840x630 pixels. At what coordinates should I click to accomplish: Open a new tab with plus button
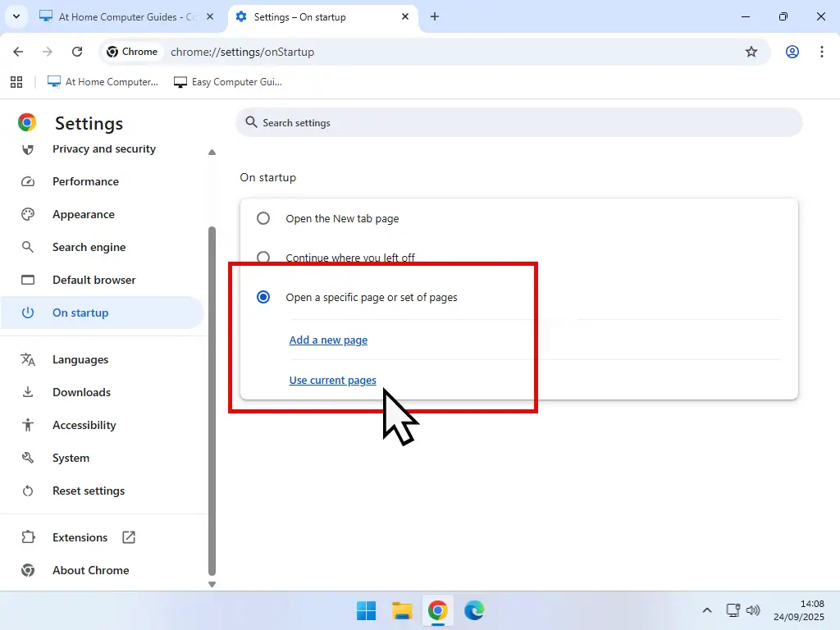click(x=435, y=16)
